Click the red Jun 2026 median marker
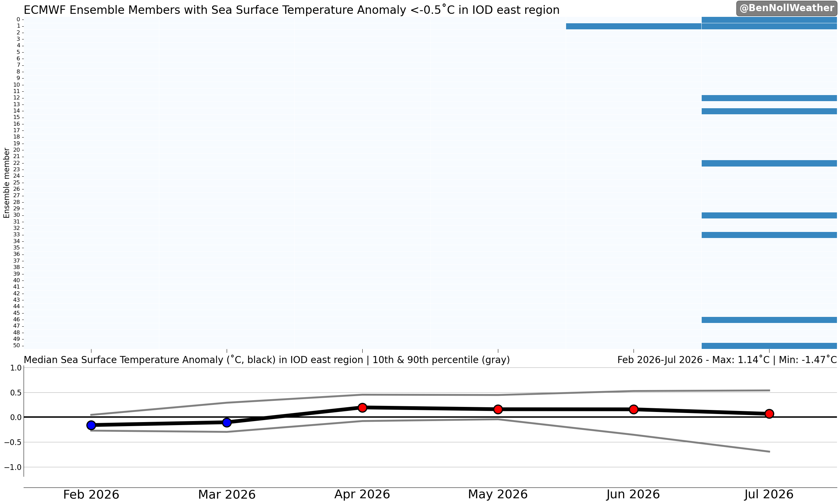This screenshot has height=504, width=840. 634,409
